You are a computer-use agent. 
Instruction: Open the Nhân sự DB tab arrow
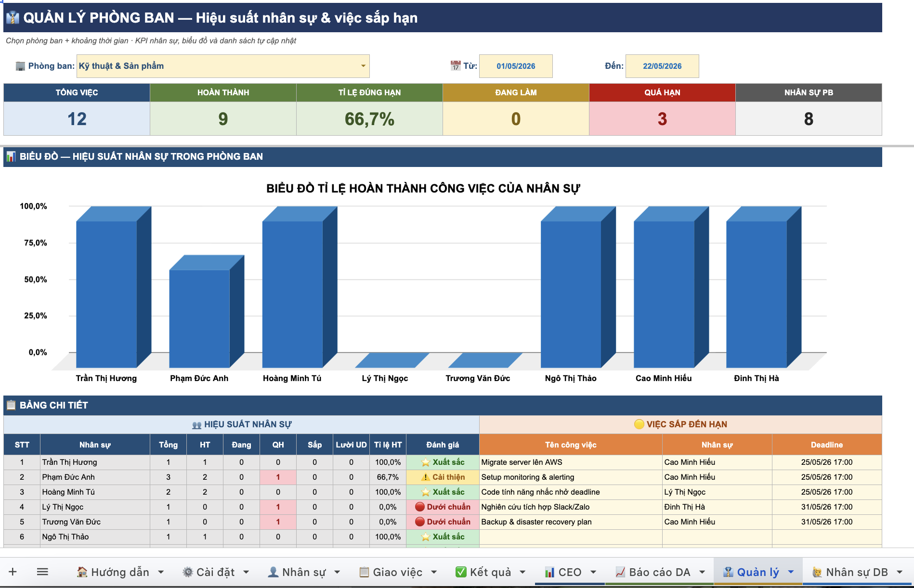(x=900, y=572)
